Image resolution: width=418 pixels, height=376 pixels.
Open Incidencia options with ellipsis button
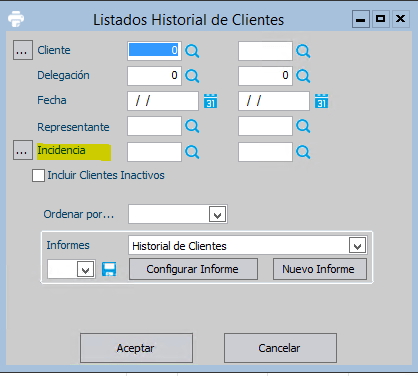click(23, 150)
